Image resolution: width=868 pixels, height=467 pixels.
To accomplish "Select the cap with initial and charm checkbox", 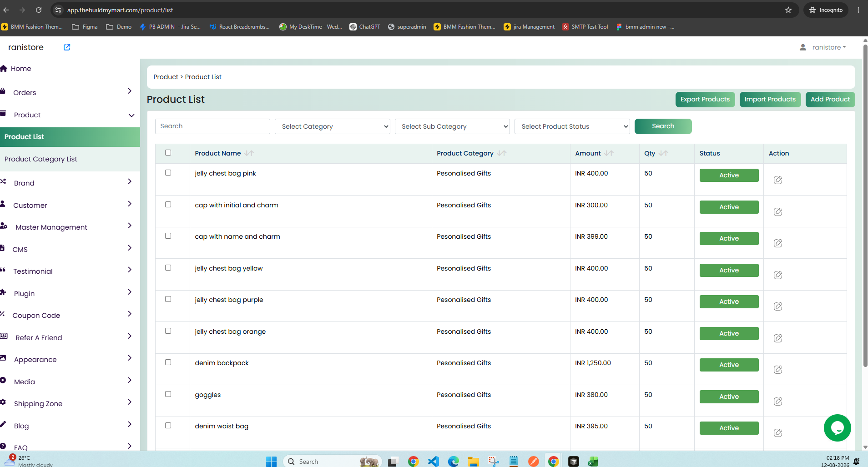I will tap(168, 205).
